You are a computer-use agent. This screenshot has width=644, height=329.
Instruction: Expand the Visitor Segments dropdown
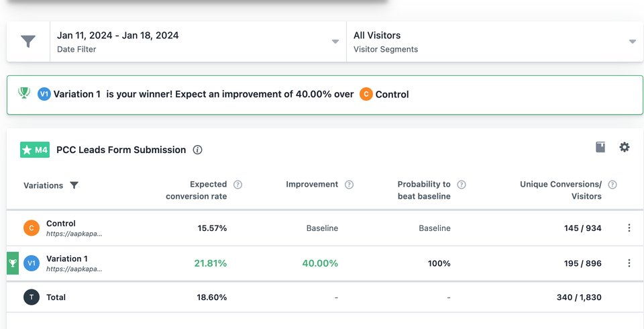(x=494, y=42)
